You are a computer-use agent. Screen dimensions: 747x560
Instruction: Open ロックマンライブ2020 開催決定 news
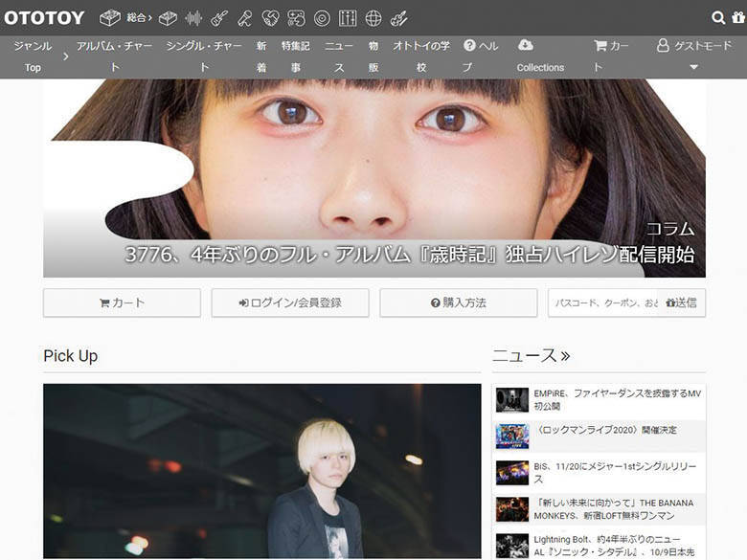pos(605,430)
